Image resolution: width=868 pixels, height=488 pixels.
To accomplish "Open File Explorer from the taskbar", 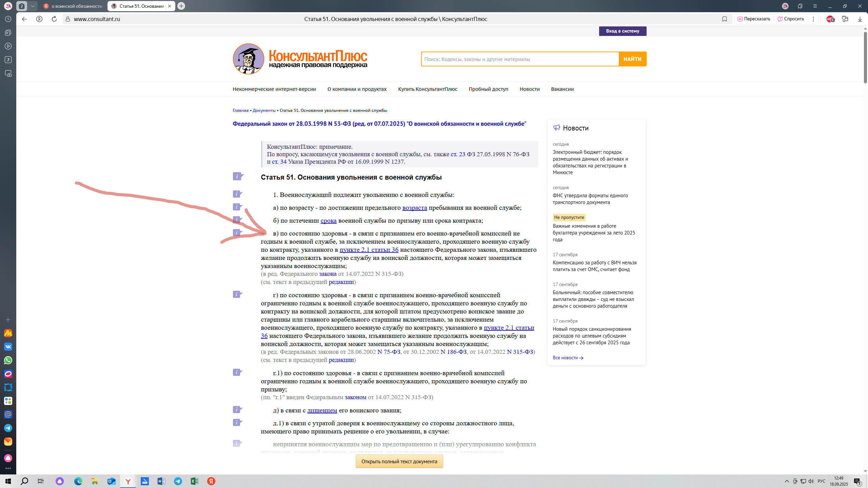I will click(95, 481).
